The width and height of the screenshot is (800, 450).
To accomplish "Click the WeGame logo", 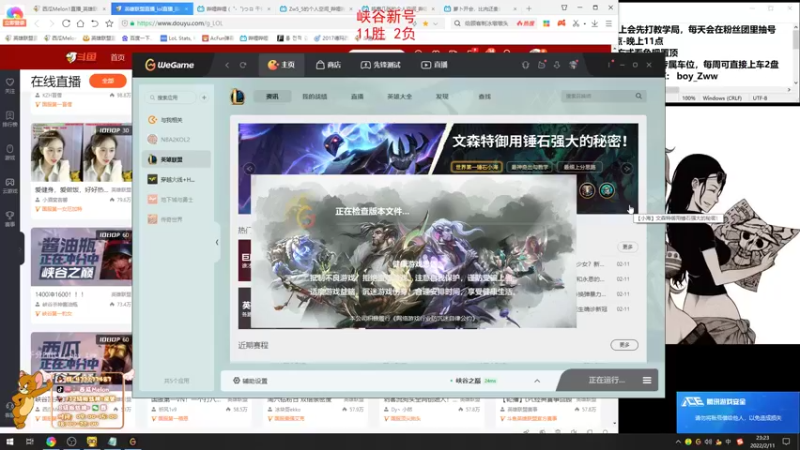I will click(169, 65).
